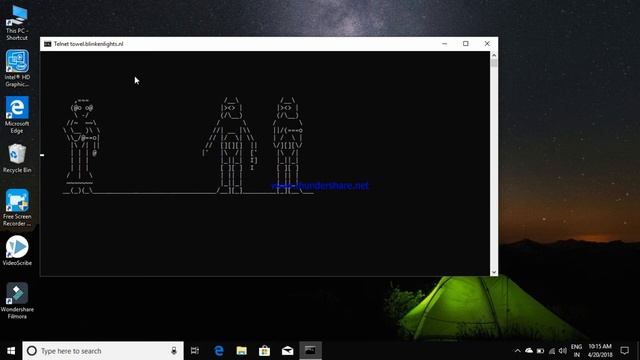Open Microsoft Store from the taskbar

tap(264, 351)
